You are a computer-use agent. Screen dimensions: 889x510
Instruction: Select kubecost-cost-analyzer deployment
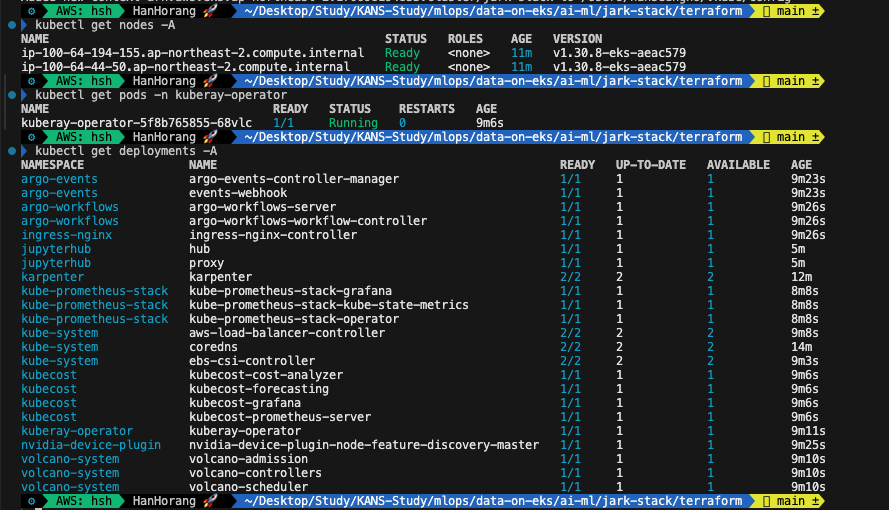(x=266, y=375)
